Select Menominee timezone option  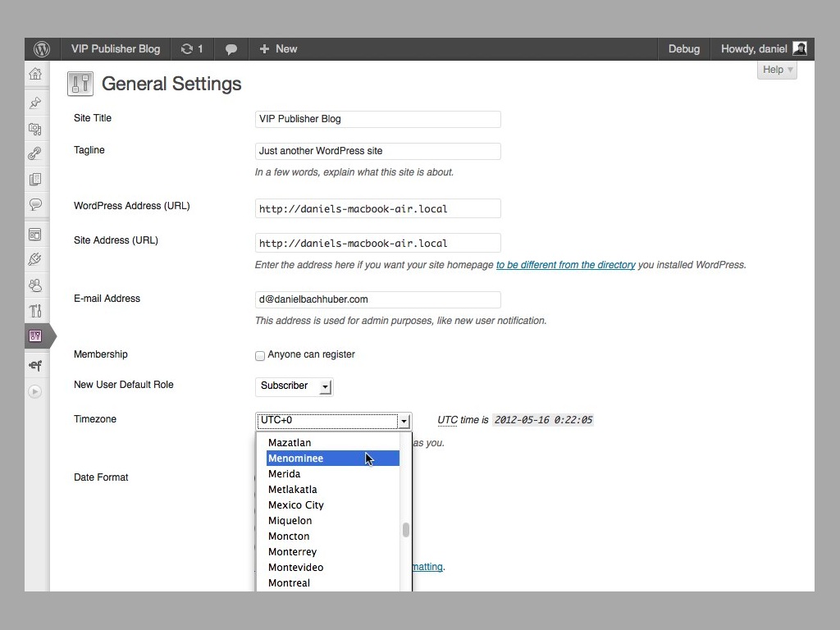point(333,458)
